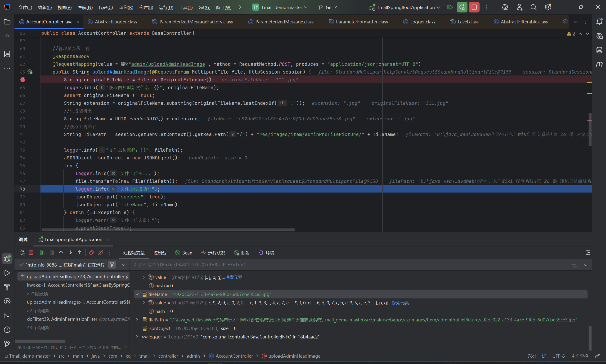
Task: Open the 重构(R) refactor menu
Action: tap(126, 7)
